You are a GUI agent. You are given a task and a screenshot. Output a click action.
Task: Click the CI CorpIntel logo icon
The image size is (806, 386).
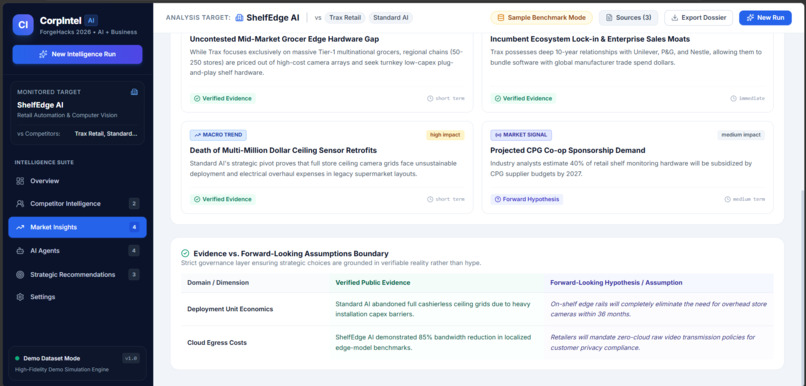(23, 25)
